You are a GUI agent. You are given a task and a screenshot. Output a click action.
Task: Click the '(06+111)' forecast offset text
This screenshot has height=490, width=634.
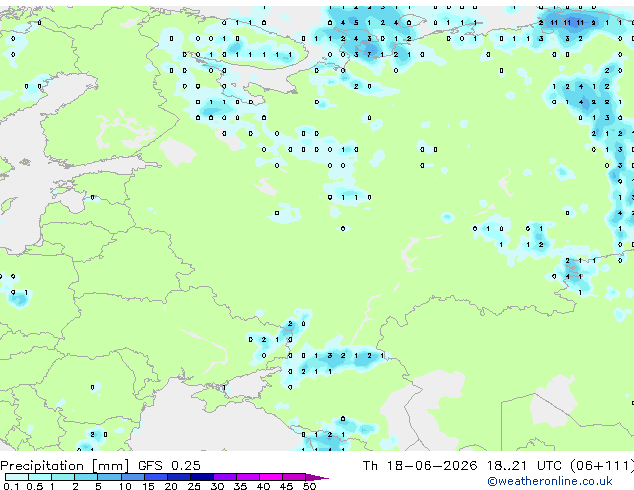pyautogui.click(x=602, y=466)
